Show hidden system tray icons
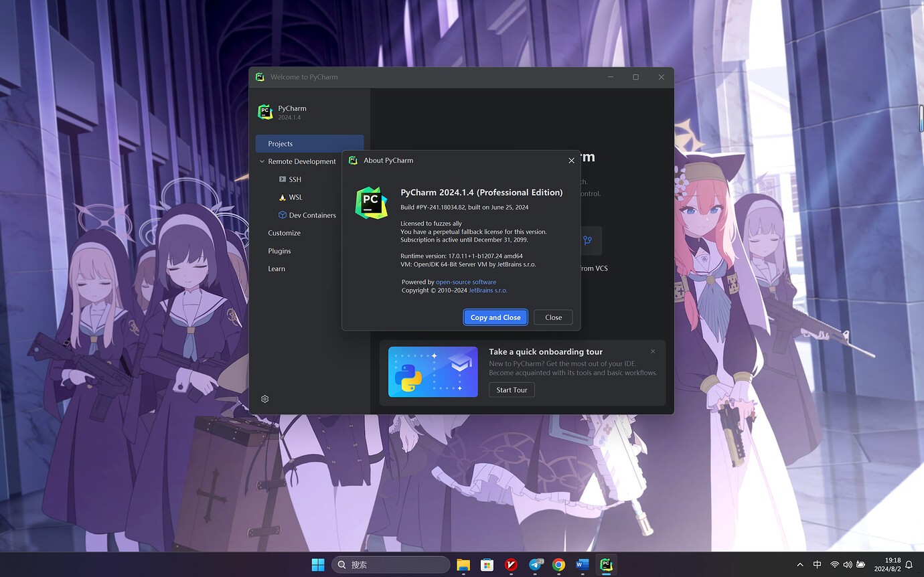924x577 pixels. [799, 565]
